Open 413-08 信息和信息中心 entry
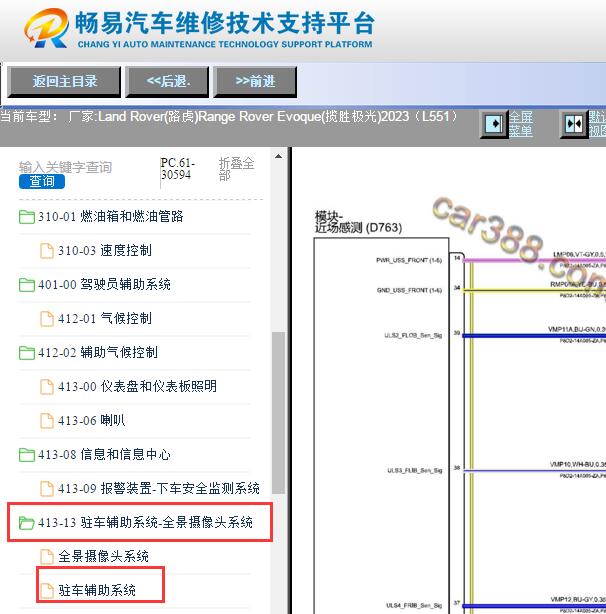The height and width of the screenshot is (614, 606). pyautogui.click(x=104, y=455)
